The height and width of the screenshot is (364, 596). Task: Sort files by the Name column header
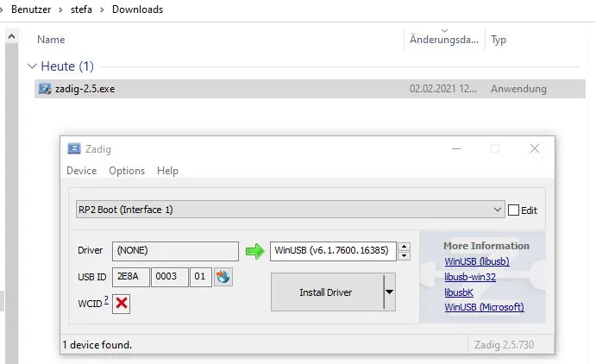[51, 40]
